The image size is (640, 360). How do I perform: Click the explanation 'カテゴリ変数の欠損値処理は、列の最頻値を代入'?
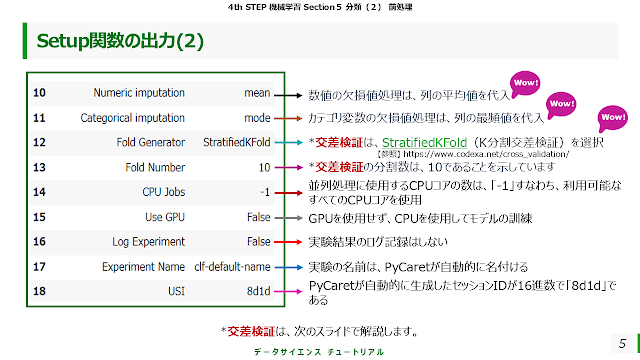point(426,118)
